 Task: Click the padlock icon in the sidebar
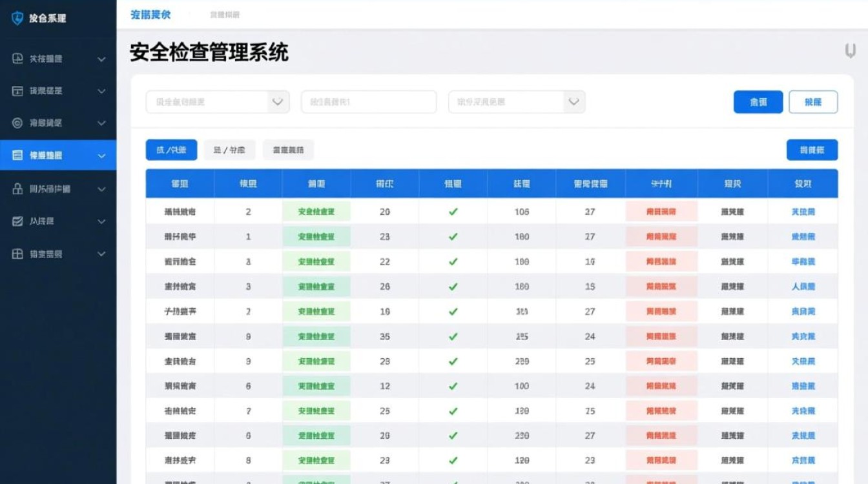pos(17,188)
